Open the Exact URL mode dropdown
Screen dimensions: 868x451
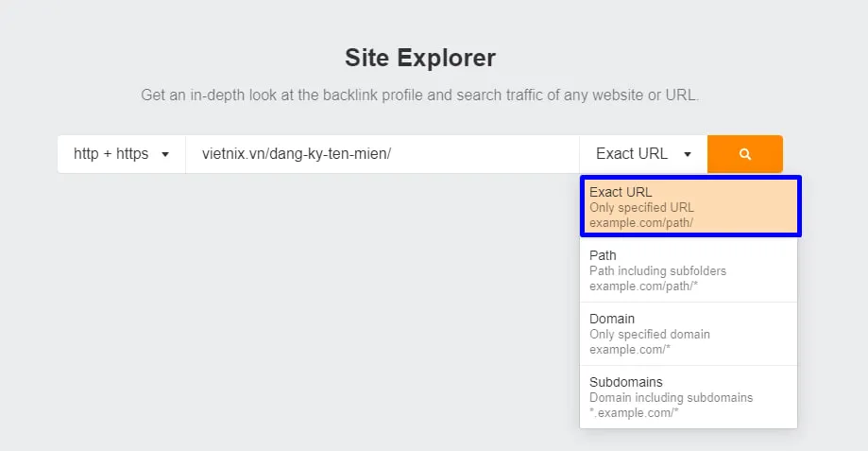[643, 154]
